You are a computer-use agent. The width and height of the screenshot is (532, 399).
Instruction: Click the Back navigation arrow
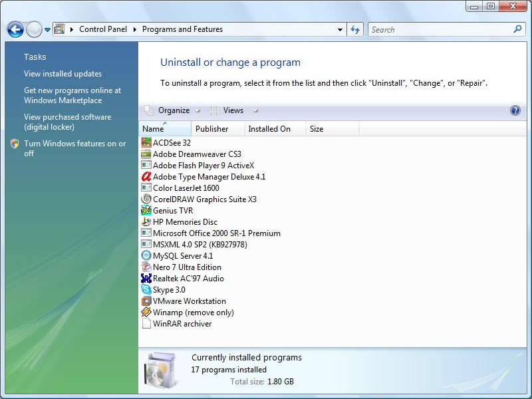(15, 29)
